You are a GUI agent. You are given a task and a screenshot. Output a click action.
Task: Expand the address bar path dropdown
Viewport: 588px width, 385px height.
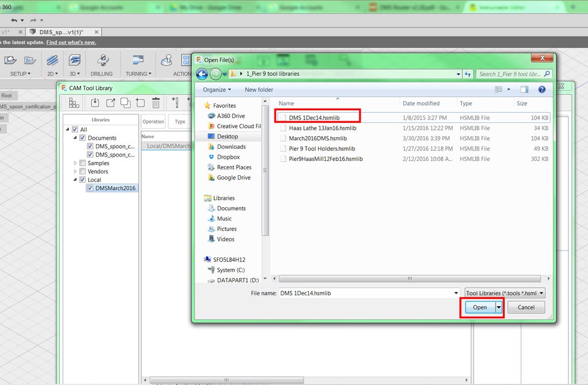pyautogui.click(x=458, y=74)
